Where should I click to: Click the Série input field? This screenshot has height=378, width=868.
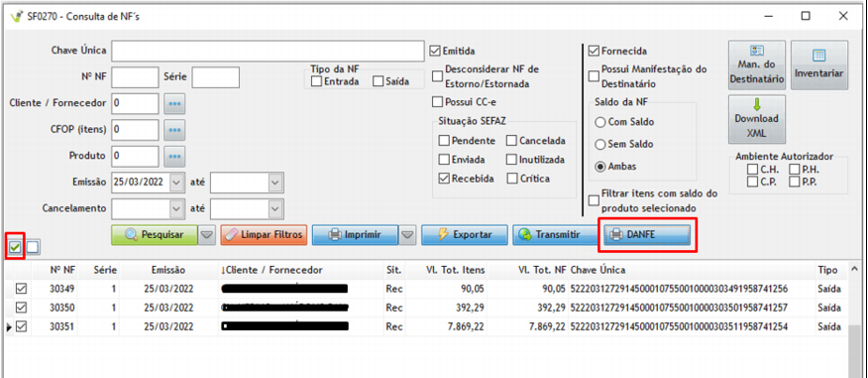pos(216,77)
